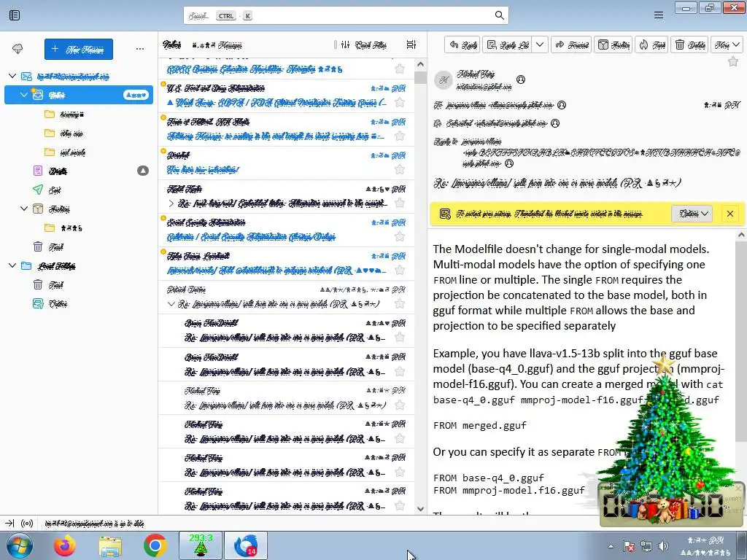
Task: Click the global search input field
Action: click(x=346, y=15)
